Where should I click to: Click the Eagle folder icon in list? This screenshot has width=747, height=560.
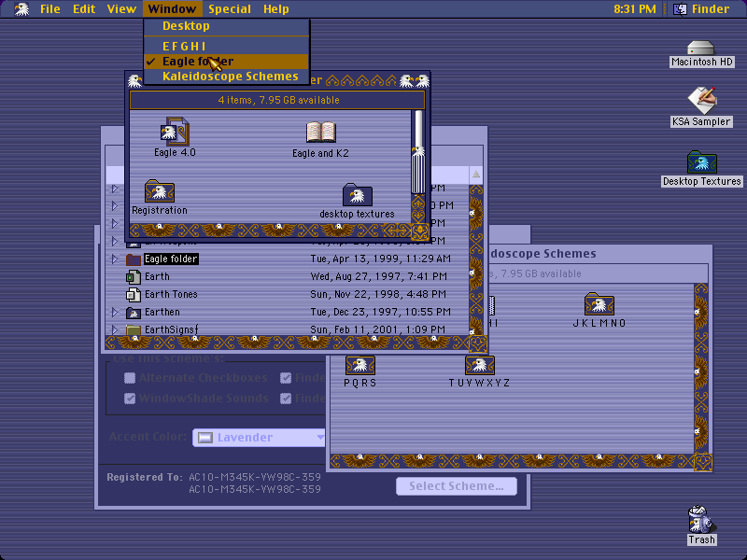(133, 259)
